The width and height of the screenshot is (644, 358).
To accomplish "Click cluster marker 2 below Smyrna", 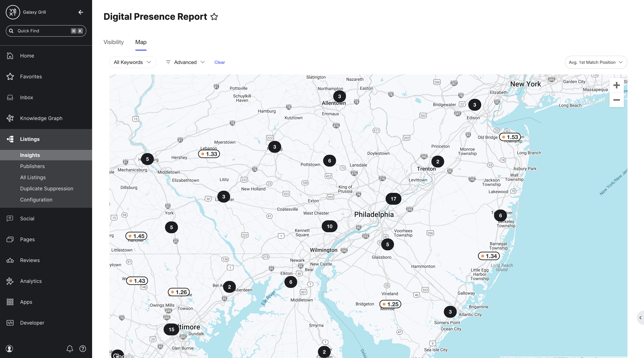I will (x=324, y=352).
